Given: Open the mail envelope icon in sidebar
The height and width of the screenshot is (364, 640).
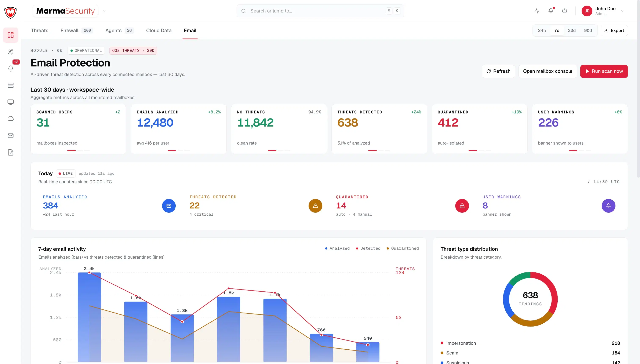Looking at the screenshot, I should (x=11, y=135).
